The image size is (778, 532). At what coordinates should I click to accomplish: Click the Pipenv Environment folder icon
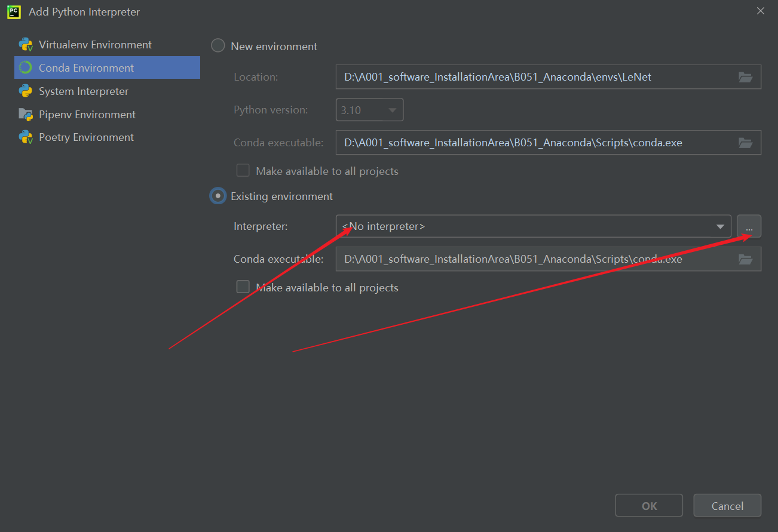26,115
